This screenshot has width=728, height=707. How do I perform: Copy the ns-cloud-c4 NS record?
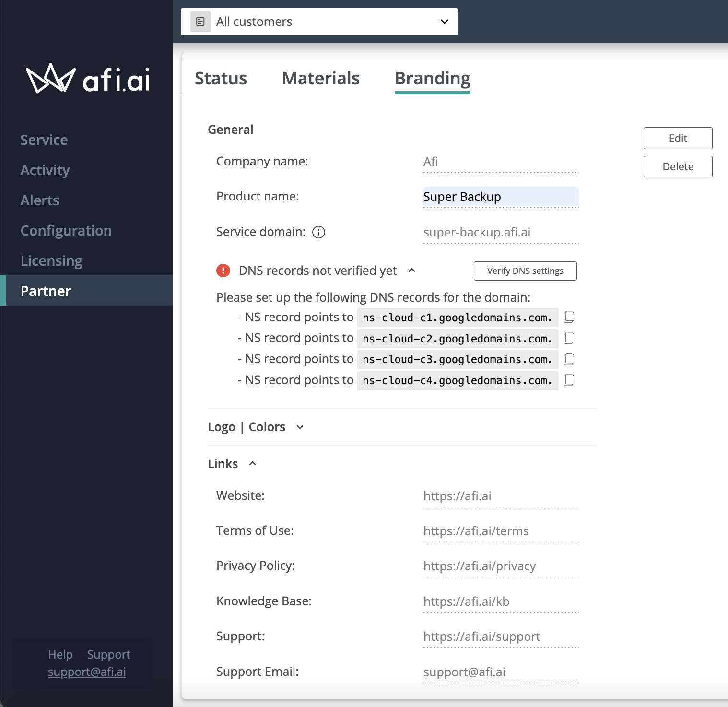click(x=569, y=380)
